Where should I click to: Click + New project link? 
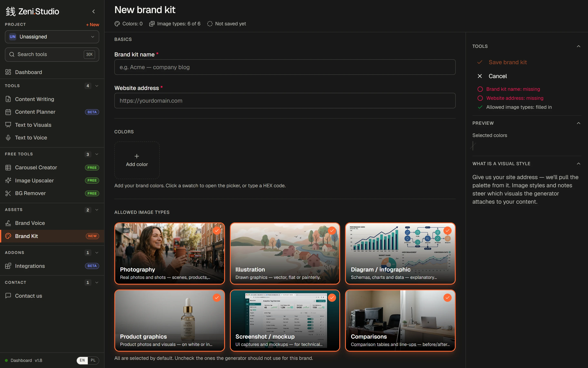click(x=92, y=25)
